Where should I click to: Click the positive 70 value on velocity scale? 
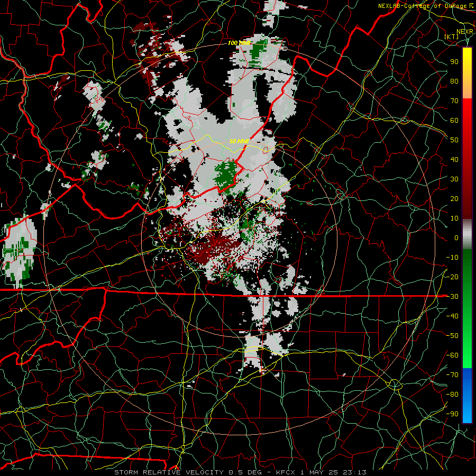click(x=454, y=101)
